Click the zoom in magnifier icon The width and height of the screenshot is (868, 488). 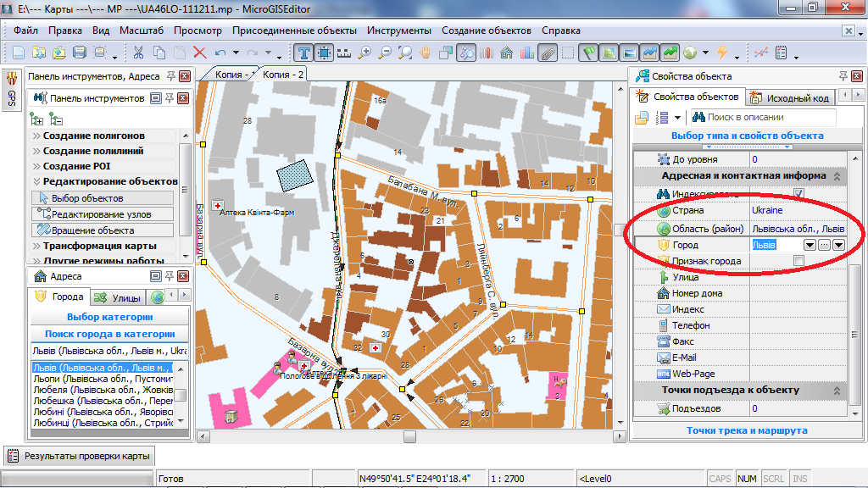[365, 53]
